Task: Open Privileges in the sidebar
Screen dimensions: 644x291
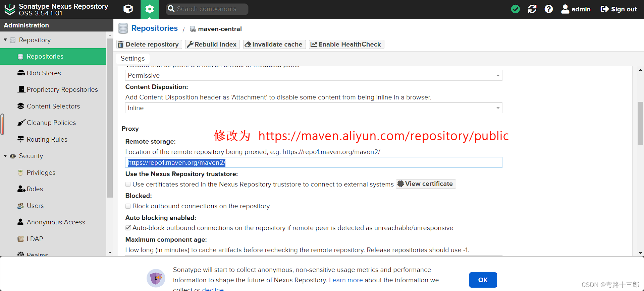Action: pyautogui.click(x=53, y=172)
